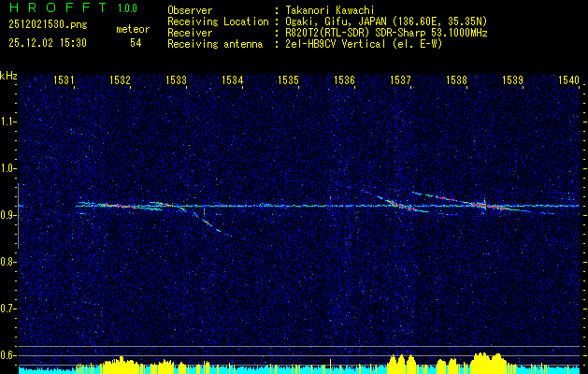Click the yellow signal peak below 1537

click(402, 361)
